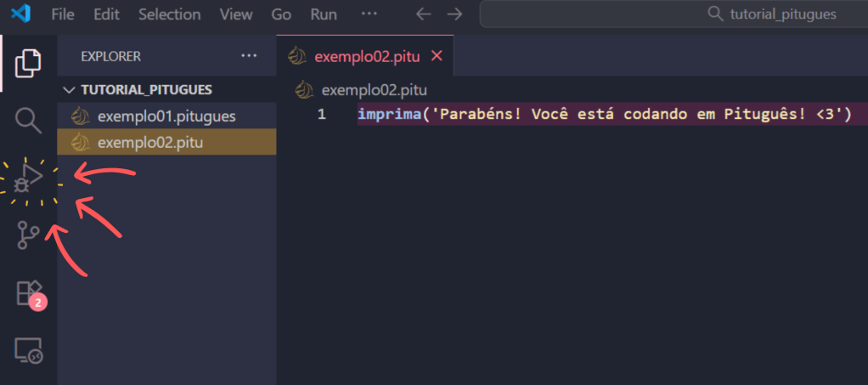Click exemplo02.pitu in the breadcrumb
This screenshot has width=868, height=385.
tap(375, 90)
